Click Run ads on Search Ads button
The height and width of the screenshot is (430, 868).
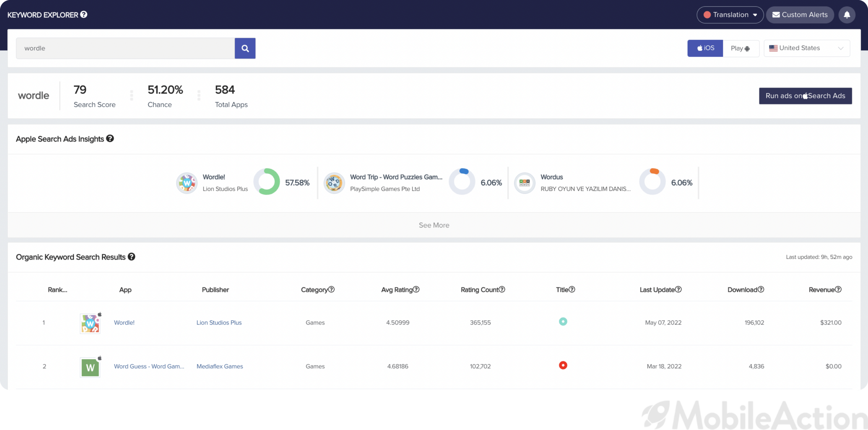[805, 96]
